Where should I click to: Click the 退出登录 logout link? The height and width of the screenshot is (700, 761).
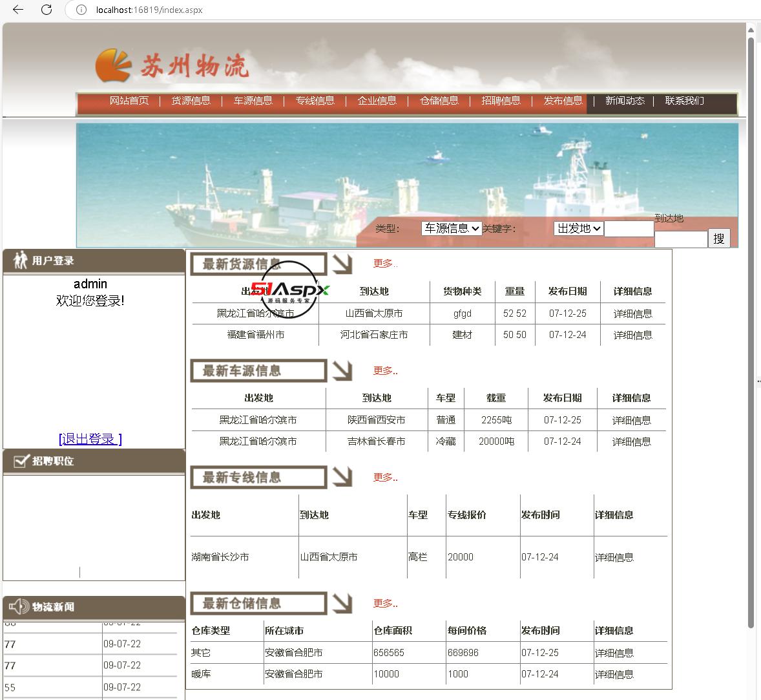tap(90, 439)
